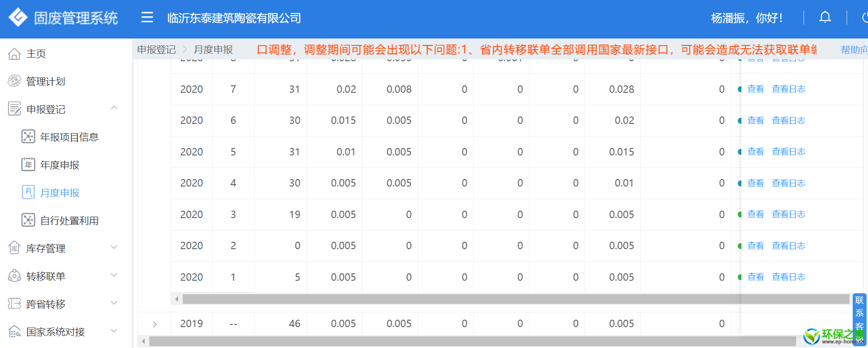The image size is (868, 348).
Task: Click 查看 for 2020 month 2
Action: click(755, 246)
